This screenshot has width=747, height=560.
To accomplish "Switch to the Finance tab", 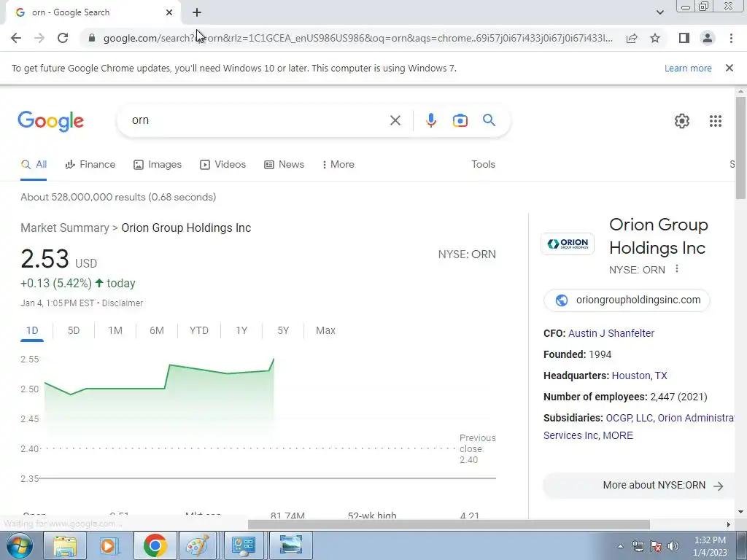I will [x=90, y=165].
